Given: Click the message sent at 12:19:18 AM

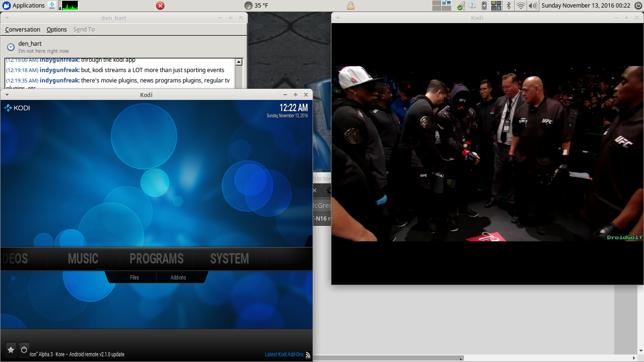Looking at the screenshot, I should coord(115,70).
